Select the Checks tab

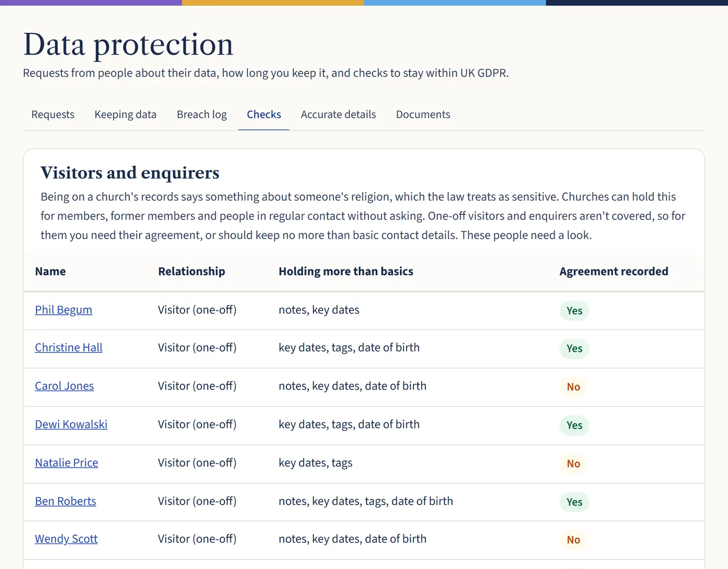point(264,114)
